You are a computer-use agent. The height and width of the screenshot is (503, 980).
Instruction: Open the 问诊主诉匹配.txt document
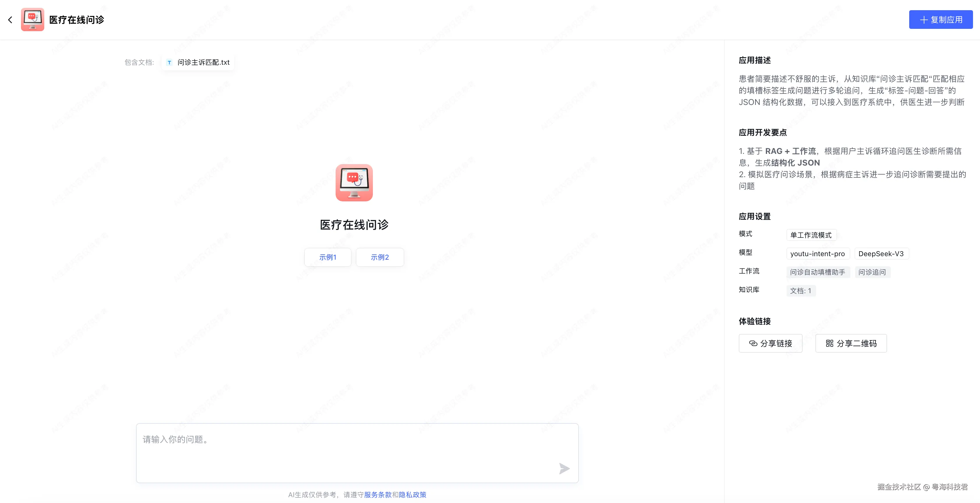(203, 62)
